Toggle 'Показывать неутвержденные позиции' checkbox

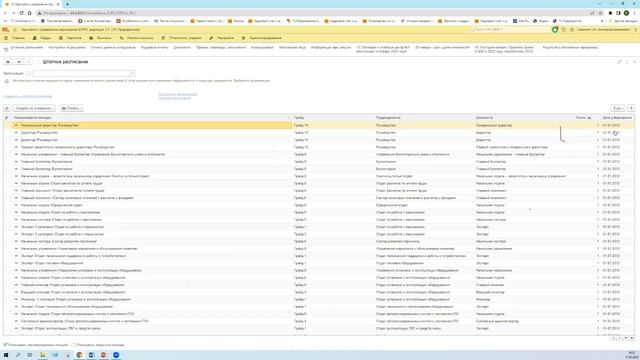[5, 345]
